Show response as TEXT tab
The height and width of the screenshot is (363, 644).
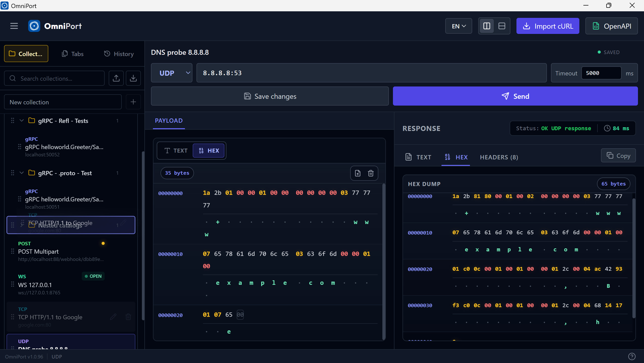tap(419, 157)
